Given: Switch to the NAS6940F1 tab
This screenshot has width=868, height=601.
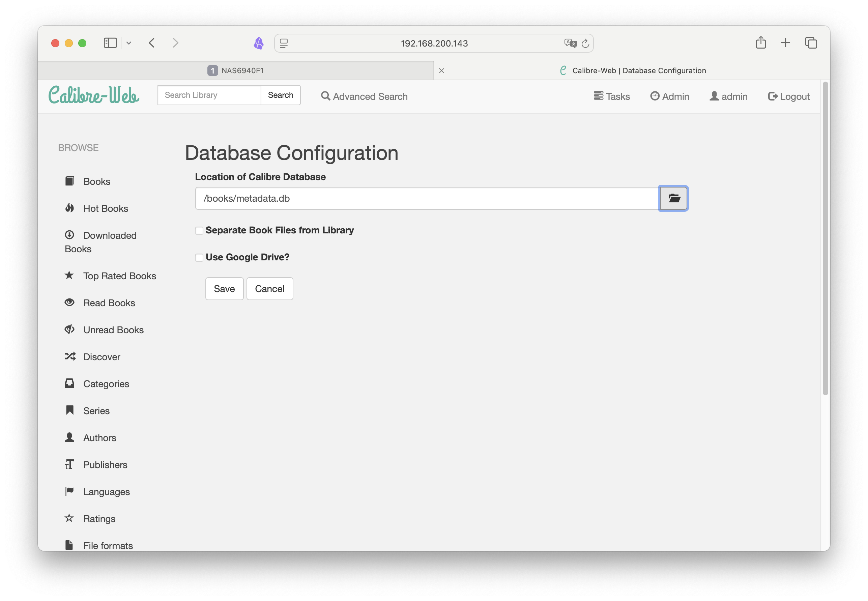Looking at the screenshot, I should (236, 70).
